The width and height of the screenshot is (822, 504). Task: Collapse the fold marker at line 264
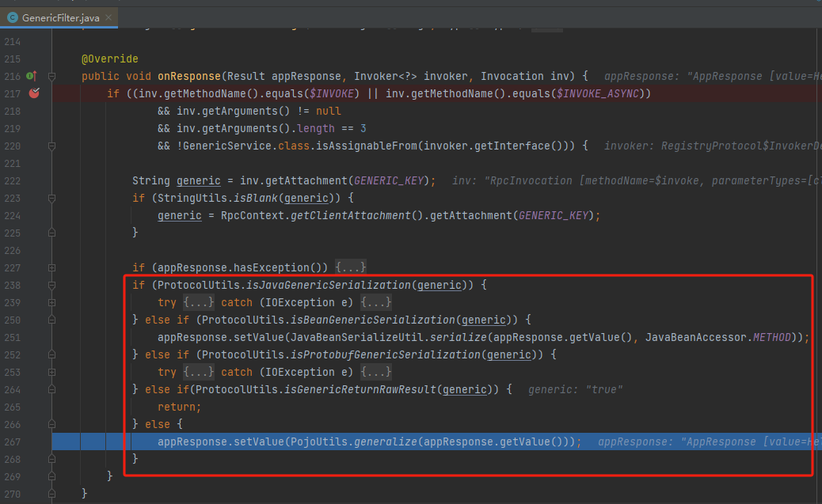point(52,389)
